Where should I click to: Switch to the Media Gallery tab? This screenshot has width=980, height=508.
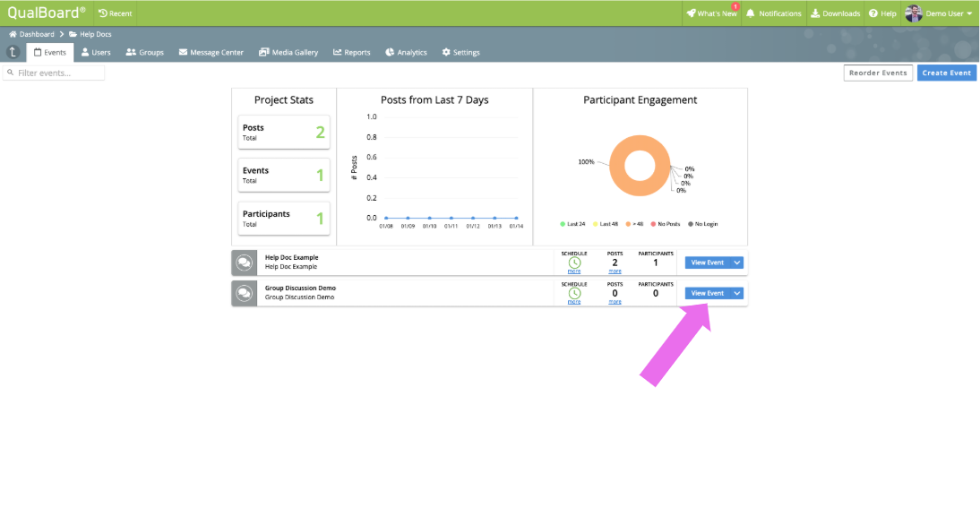pyautogui.click(x=288, y=53)
